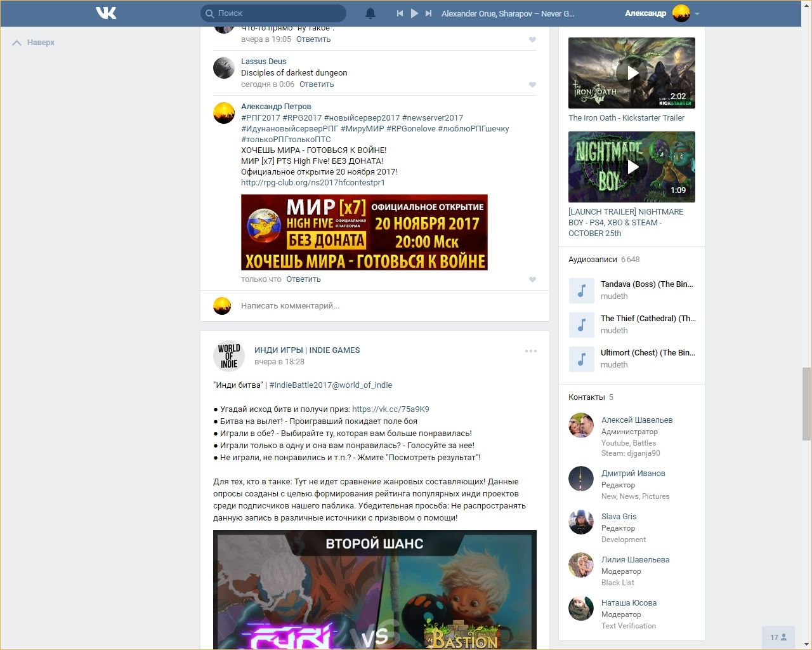Click the page vertical scrollbar thumb
Viewport: 812px width, 650px height.
click(x=806, y=404)
